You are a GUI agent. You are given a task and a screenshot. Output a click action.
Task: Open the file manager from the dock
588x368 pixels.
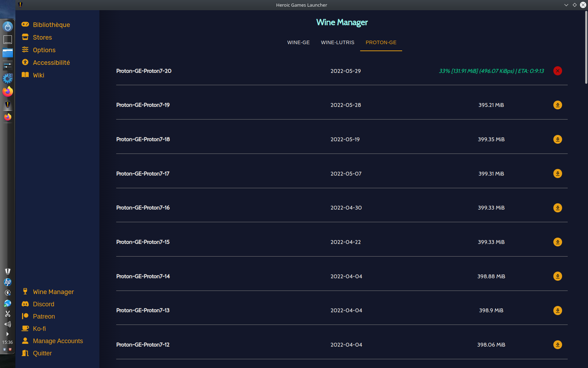click(x=8, y=53)
